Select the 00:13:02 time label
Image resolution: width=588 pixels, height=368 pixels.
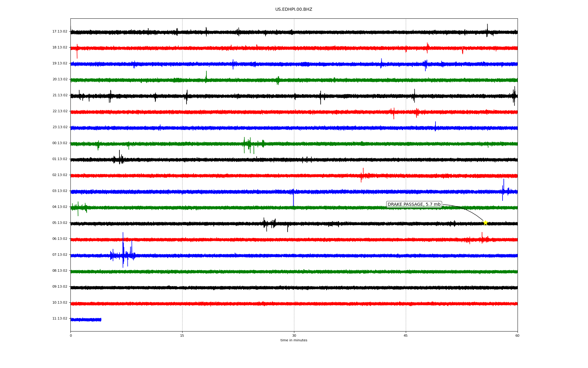click(60, 143)
